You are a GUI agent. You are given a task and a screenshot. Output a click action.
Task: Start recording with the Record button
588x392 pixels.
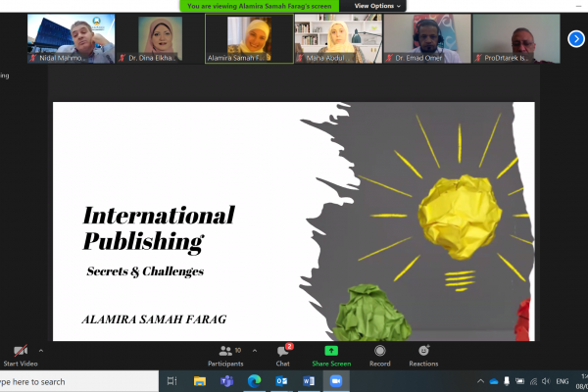tap(379, 355)
